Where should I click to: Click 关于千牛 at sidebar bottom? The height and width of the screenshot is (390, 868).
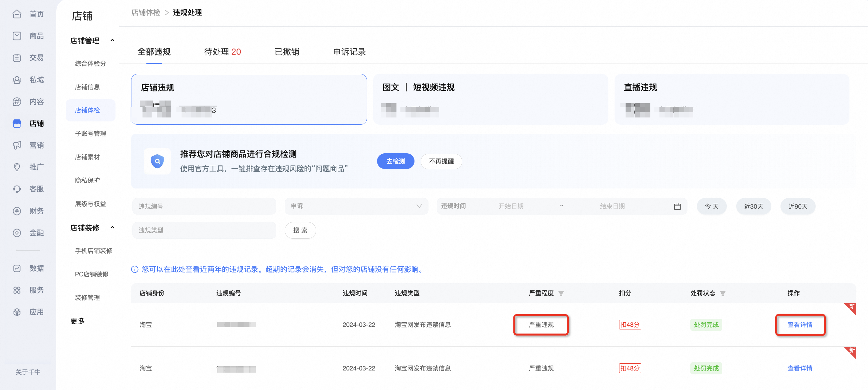click(28, 372)
